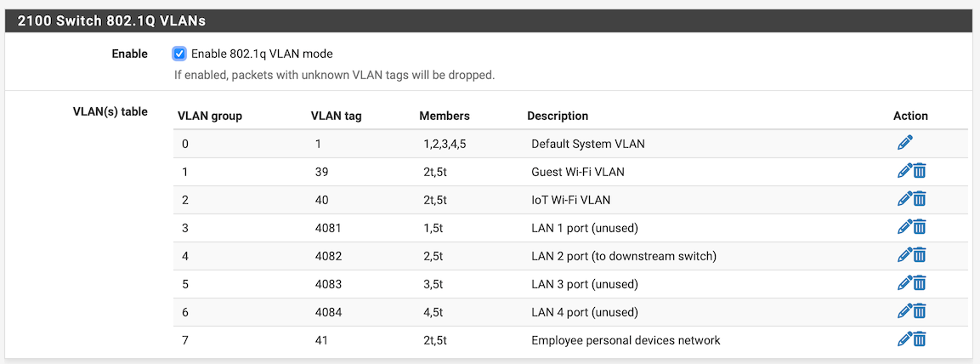Delete the LAN 2 downstream switch VLAN
This screenshot has height=364, width=980.
(x=920, y=255)
